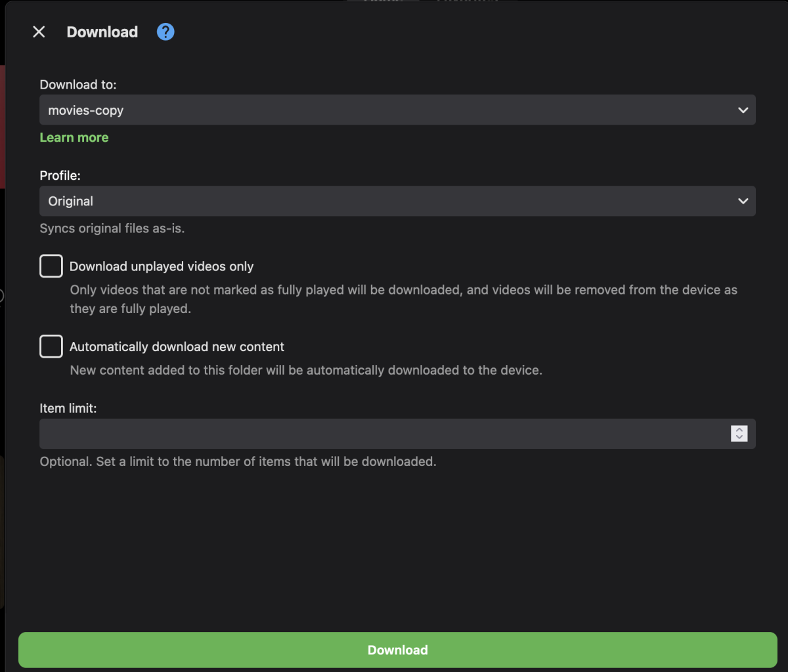
Task: Open the blue question mark help icon
Action: tap(165, 31)
